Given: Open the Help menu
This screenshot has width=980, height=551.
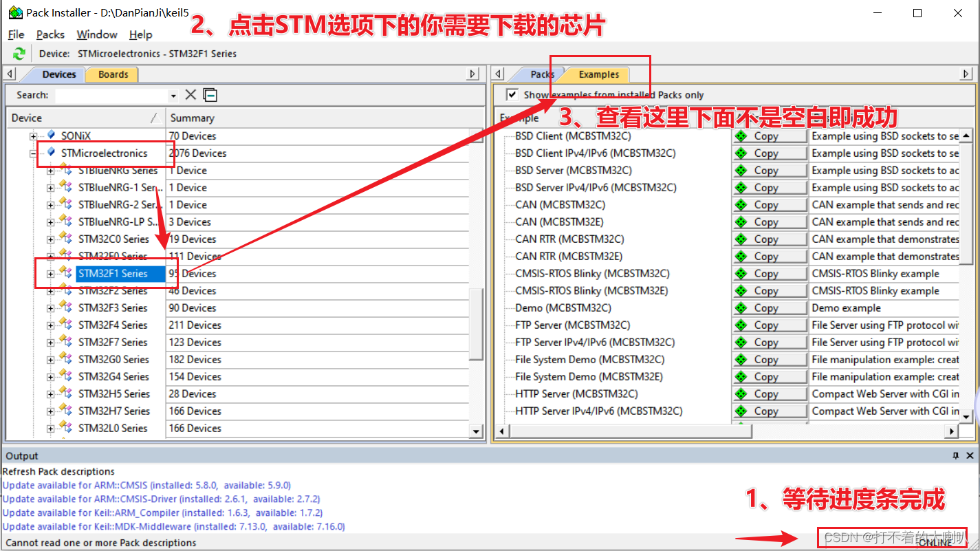Looking at the screenshot, I should (x=141, y=34).
